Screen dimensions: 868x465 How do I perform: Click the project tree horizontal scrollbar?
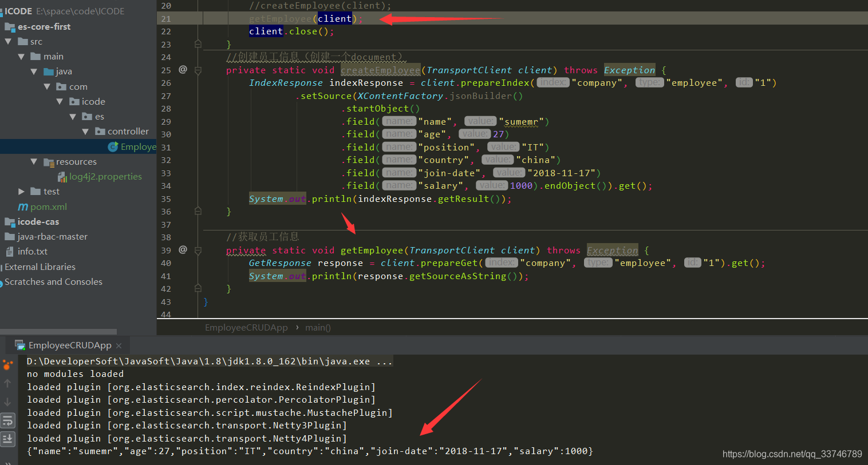(x=58, y=332)
